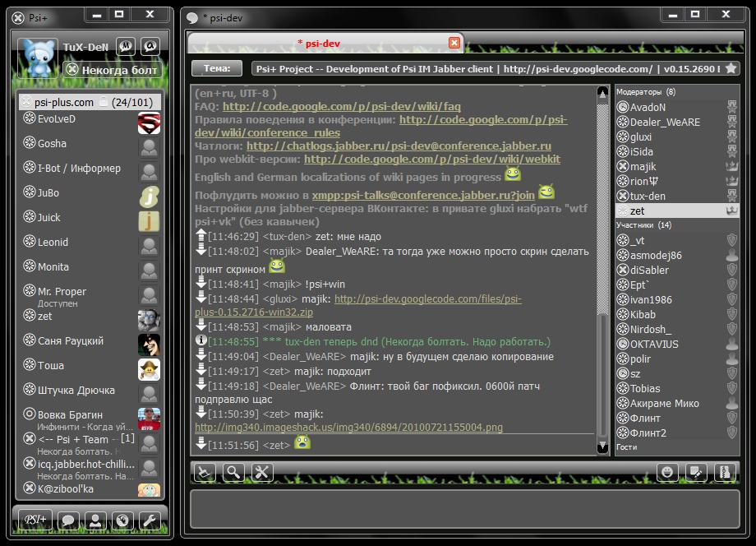Open the message templates icon near the smiley

[694, 472]
